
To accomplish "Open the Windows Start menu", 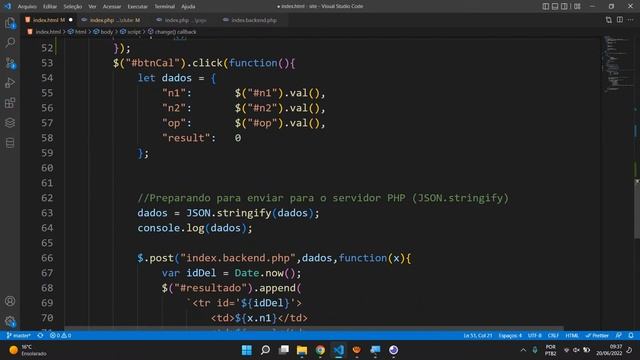I will (247, 350).
